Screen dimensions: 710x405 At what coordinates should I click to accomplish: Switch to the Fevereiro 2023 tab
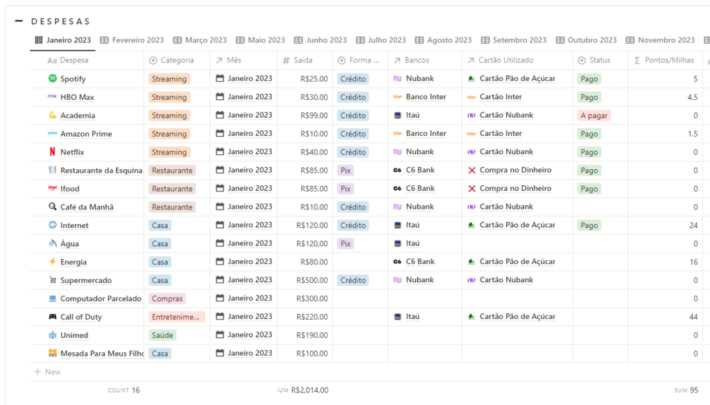coord(132,40)
